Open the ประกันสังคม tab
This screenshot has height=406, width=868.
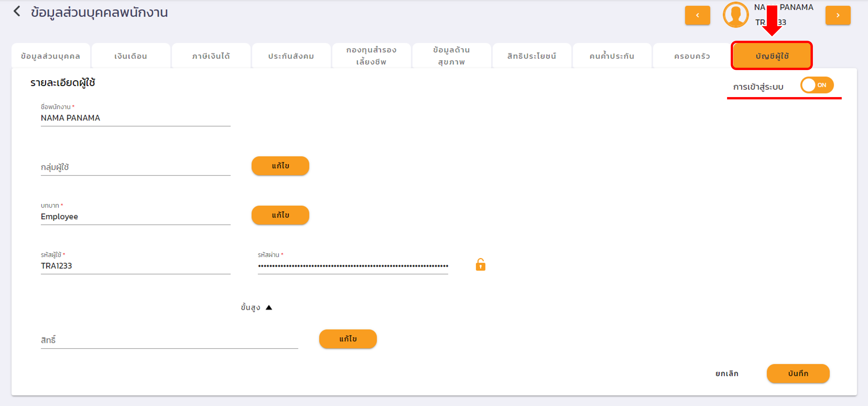[291, 56]
